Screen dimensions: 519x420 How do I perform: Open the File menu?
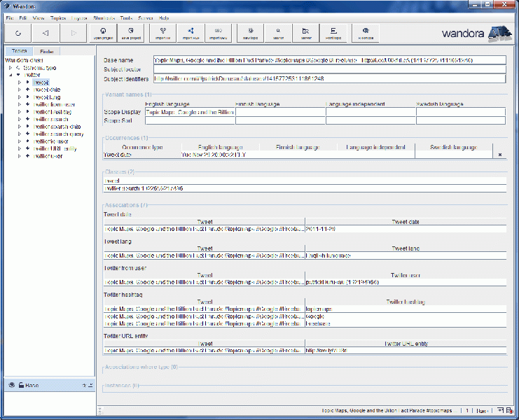(x=10, y=18)
